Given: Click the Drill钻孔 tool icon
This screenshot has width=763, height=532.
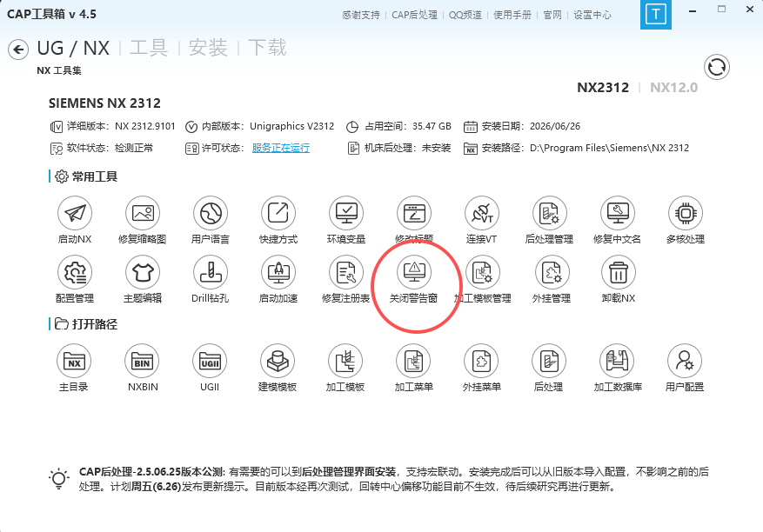Looking at the screenshot, I should (211, 272).
